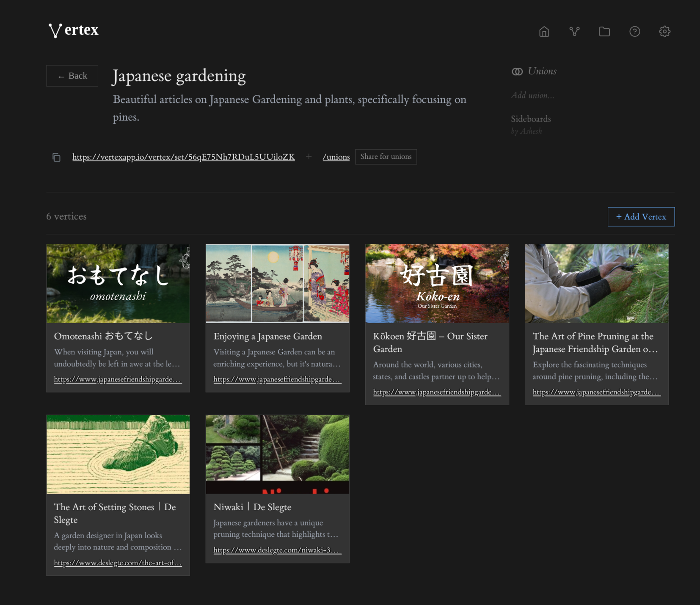
Task: Go back with the Back button
Action: click(x=72, y=76)
